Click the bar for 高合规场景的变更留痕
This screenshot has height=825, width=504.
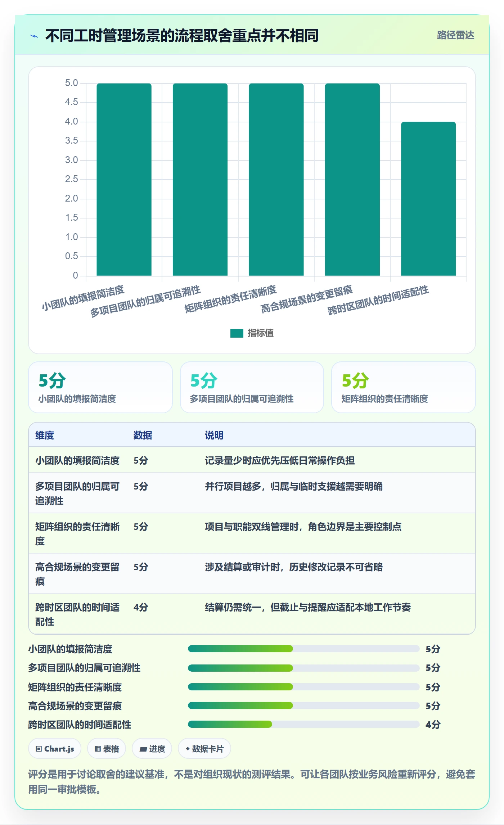[352, 180]
